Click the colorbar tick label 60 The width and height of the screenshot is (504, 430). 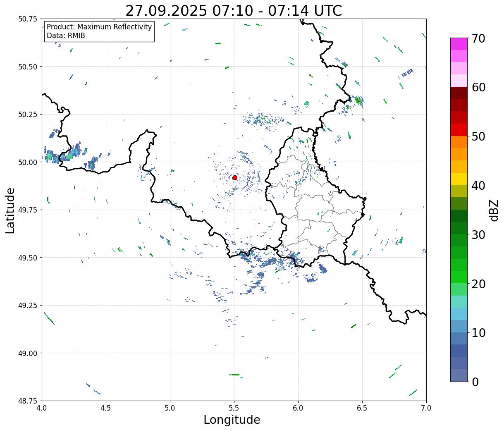[478, 87]
